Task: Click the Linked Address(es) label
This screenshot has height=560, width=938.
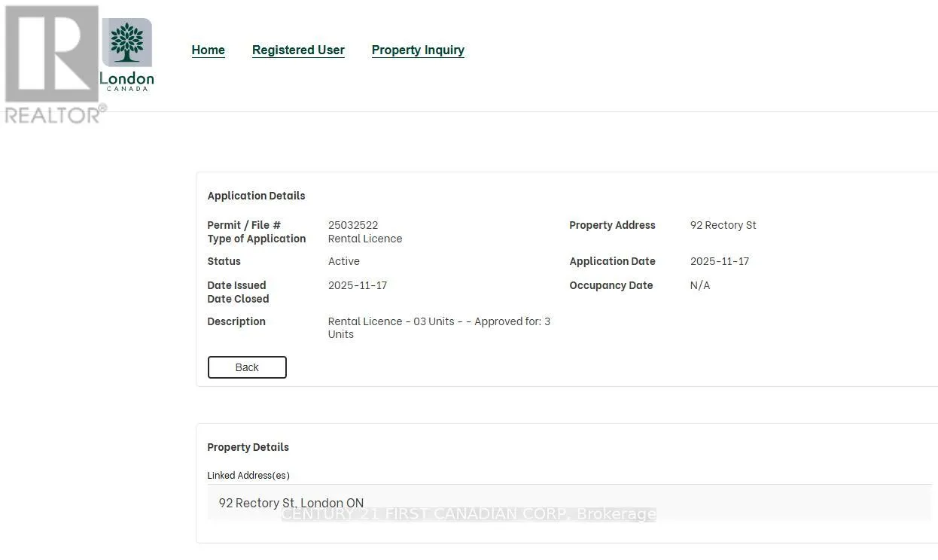Action: pos(248,476)
